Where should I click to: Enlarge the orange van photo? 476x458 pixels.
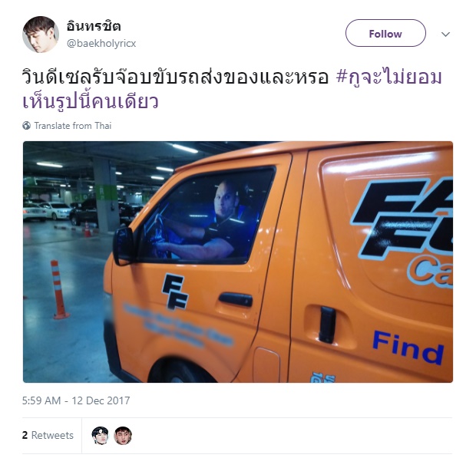pyautogui.click(x=238, y=262)
